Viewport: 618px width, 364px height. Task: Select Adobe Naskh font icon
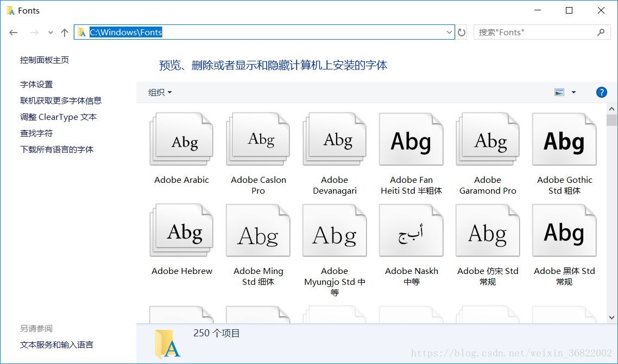[x=411, y=231]
